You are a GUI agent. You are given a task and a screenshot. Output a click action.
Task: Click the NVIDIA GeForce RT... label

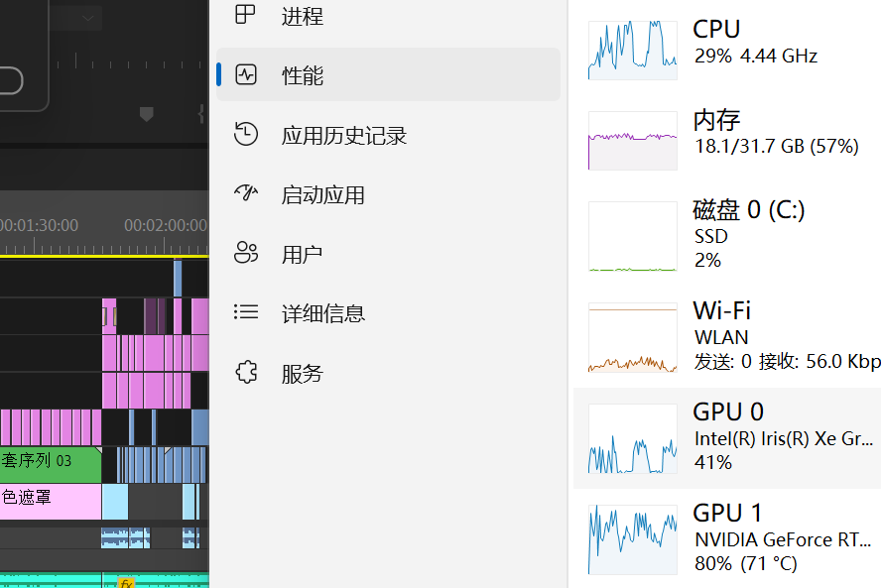(x=783, y=539)
